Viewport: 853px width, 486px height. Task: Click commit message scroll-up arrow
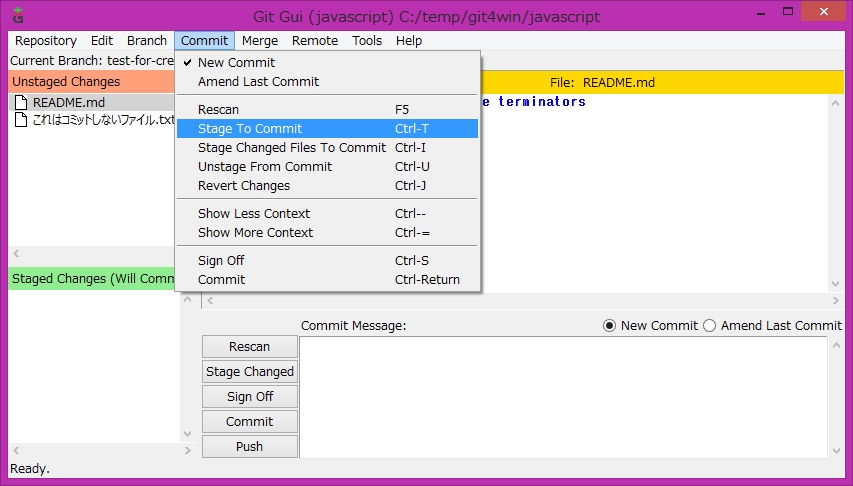coord(836,345)
